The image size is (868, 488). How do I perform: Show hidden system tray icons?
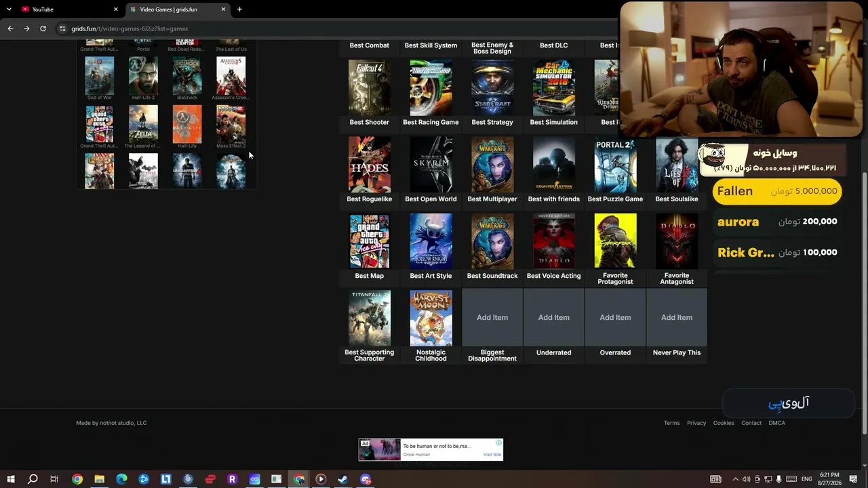(735, 479)
